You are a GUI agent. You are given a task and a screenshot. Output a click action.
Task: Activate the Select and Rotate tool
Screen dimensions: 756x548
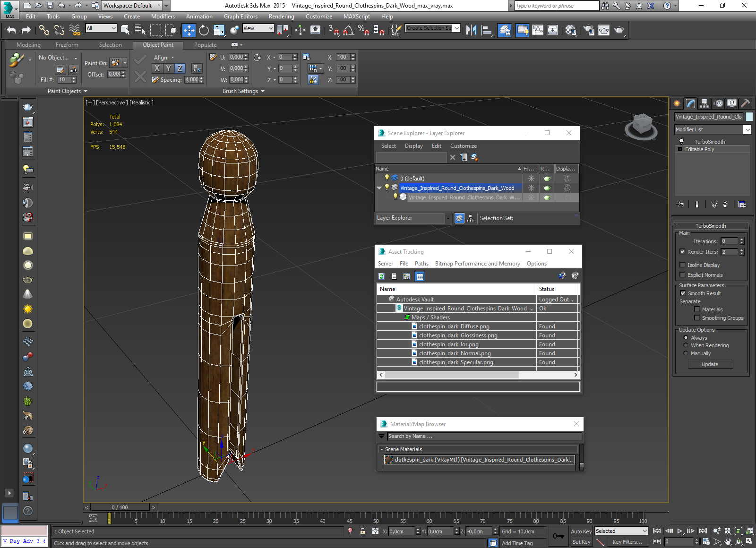coord(204,30)
